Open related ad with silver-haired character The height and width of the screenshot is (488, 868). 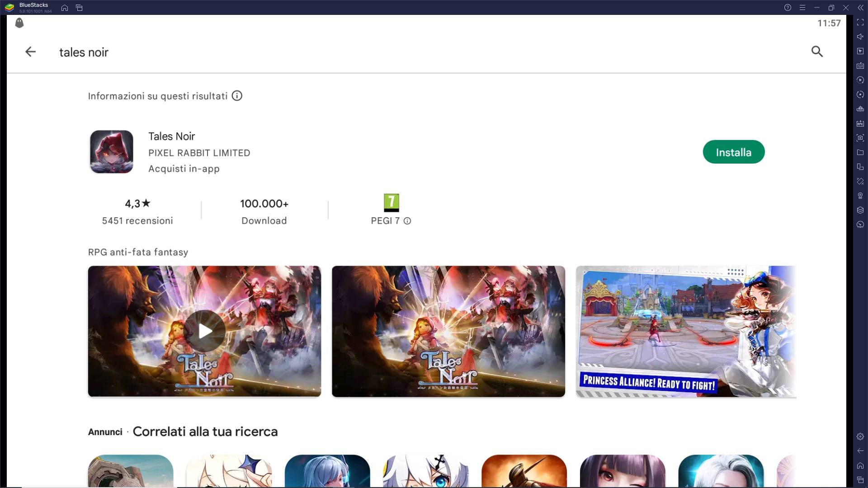pos(721,471)
